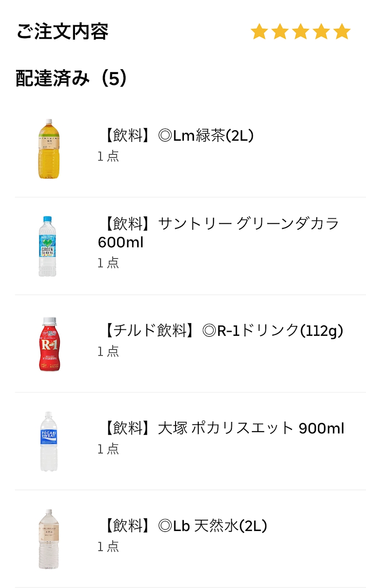Tap the Green DA・KA・RA bottle thumbnail
This screenshot has width=366, height=588.
(x=48, y=246)
